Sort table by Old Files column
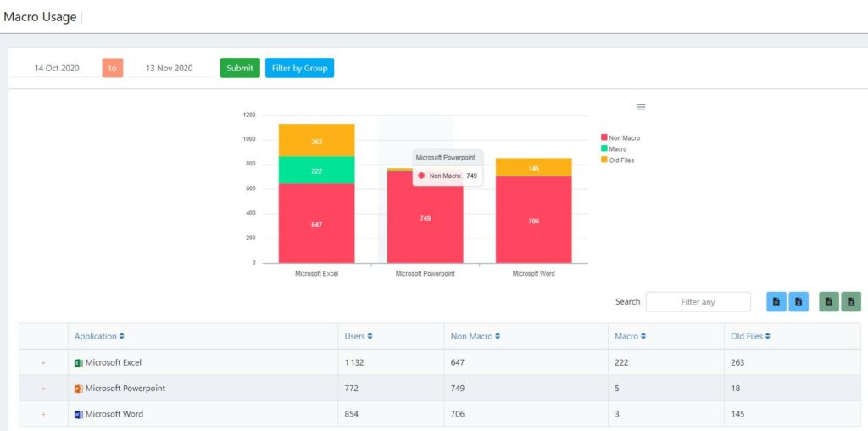This screenshot has width=868, height=431. pyautogui.click(x=751, y=336)
